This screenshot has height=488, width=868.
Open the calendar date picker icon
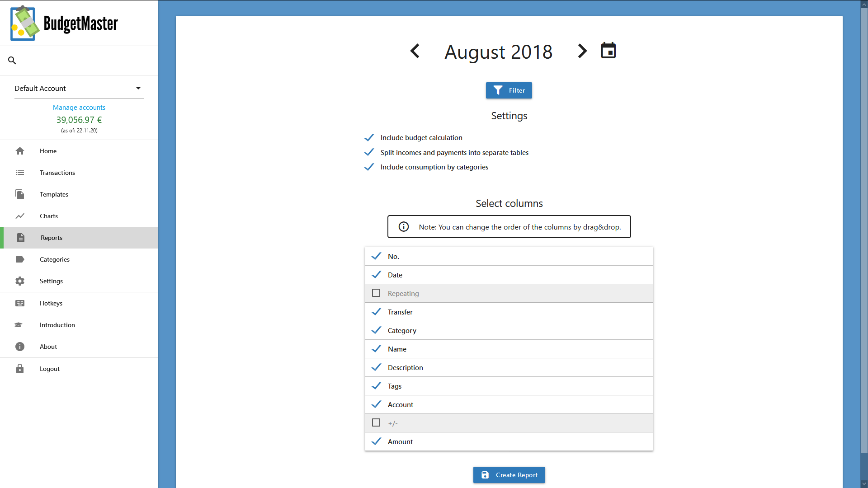tap(608, 51)
